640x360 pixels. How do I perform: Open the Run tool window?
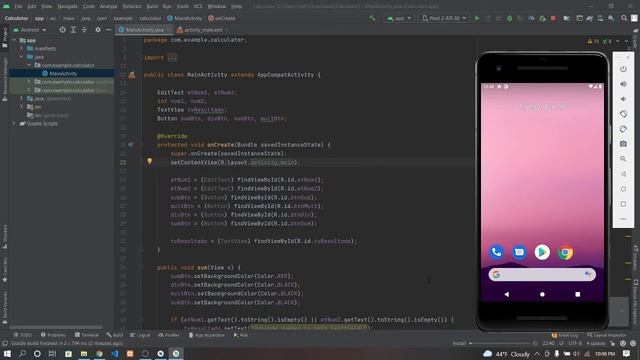[241, 335]
